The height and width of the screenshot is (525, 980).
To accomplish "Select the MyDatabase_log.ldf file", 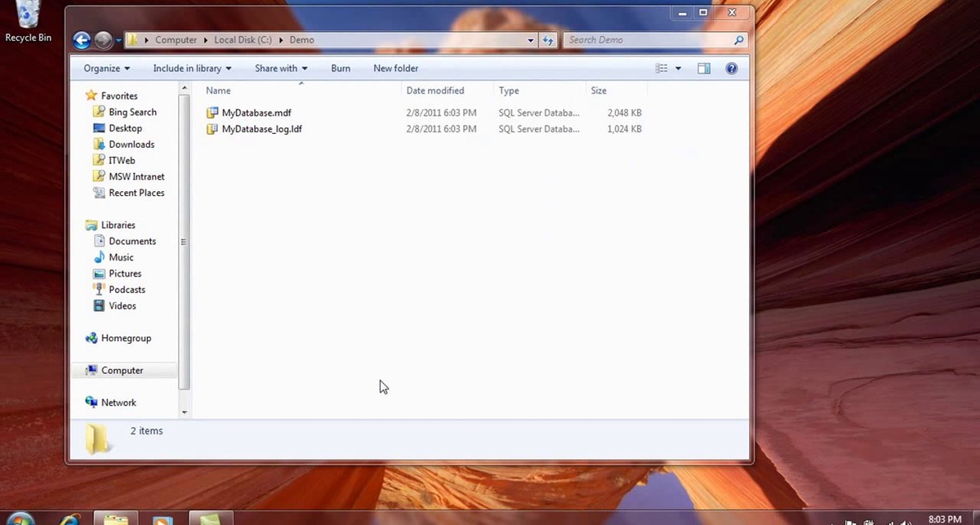I will (x=261, y=129).
